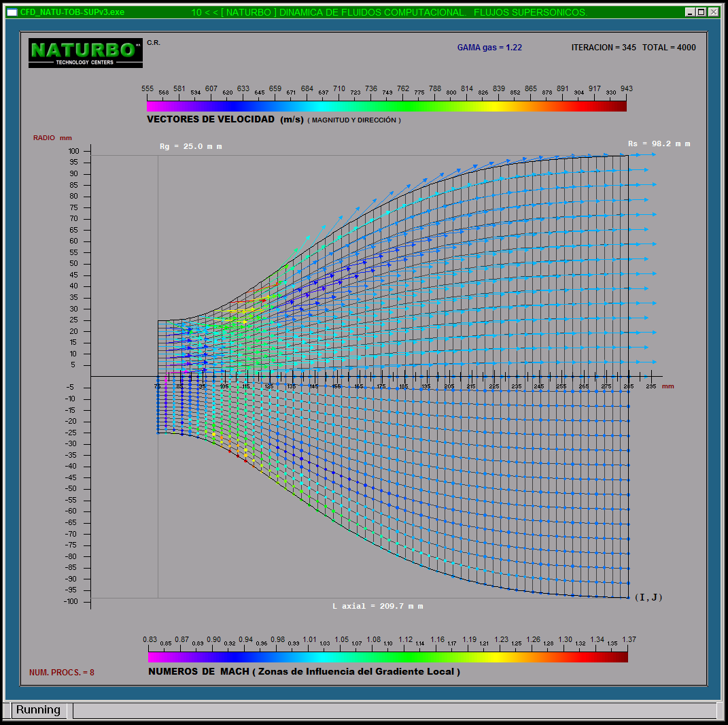The width and height of the screenshot is (728, 725).
Task: Click the Rs = 98.2 m m label
Action: 659,144
